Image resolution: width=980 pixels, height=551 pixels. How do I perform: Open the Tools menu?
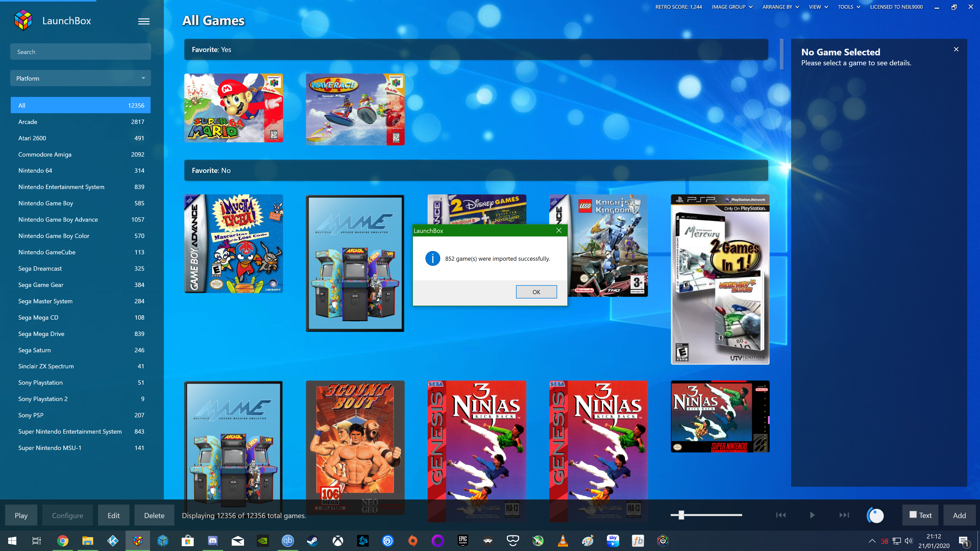(849, 7)
